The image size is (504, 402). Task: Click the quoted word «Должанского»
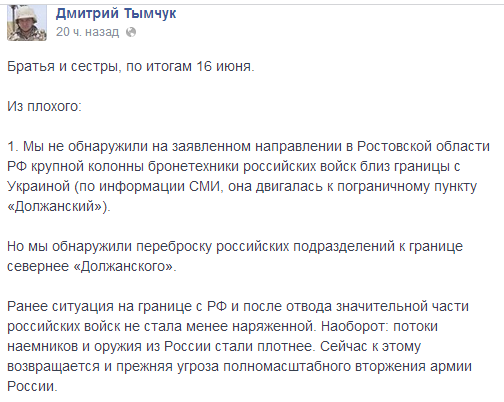click(x=123, y=266)
